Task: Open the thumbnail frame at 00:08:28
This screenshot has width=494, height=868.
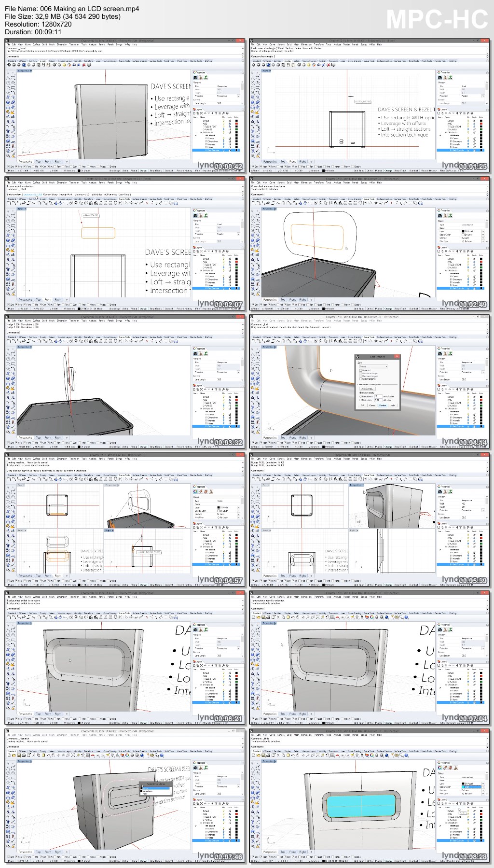Action: point(370,795)
